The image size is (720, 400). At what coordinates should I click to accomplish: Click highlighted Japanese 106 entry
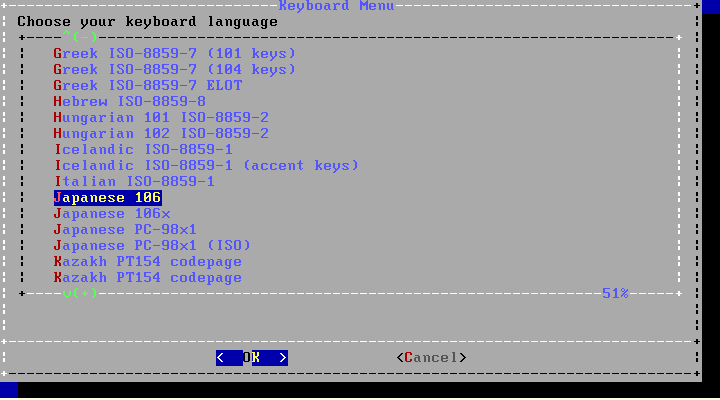pos(107,197)
